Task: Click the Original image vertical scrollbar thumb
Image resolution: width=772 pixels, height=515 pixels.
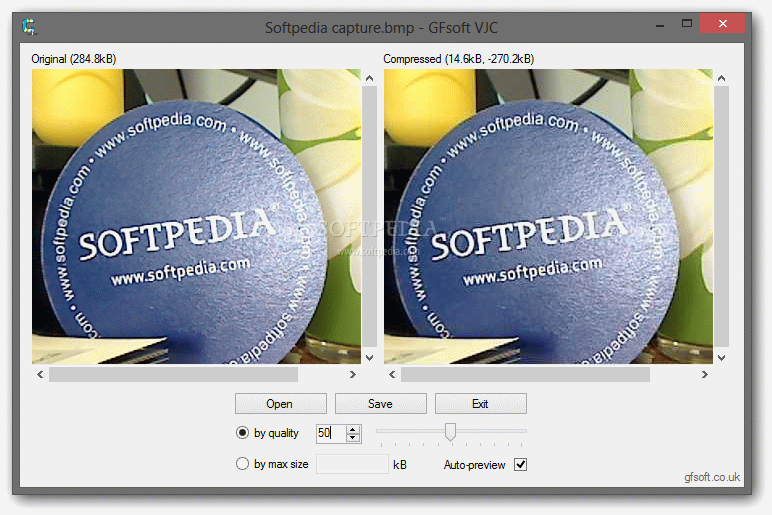Action: click(369, 217)
